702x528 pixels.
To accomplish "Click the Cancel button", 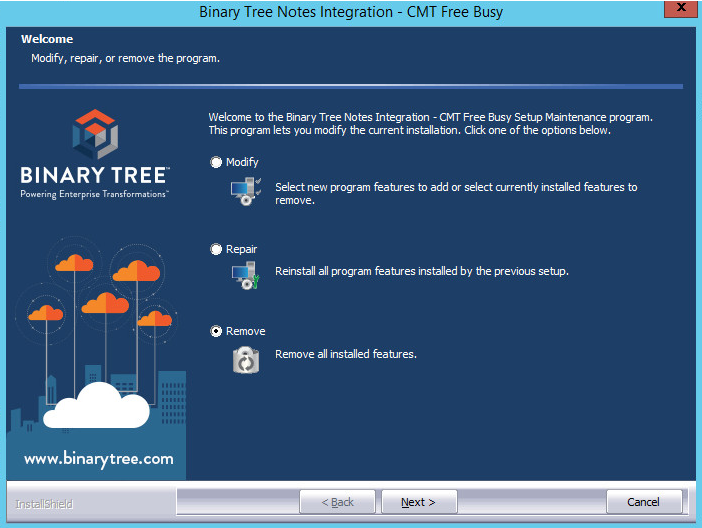I will (x=644, y=502).
